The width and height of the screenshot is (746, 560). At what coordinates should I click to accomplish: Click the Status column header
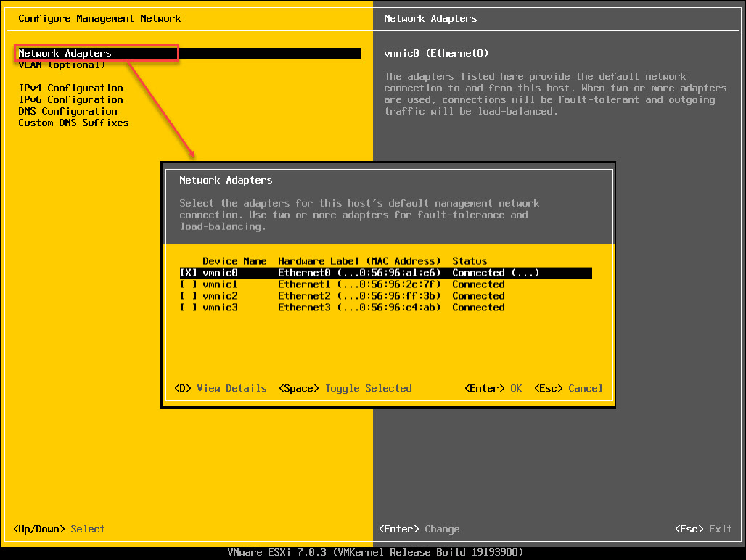(x=470, y=261)
